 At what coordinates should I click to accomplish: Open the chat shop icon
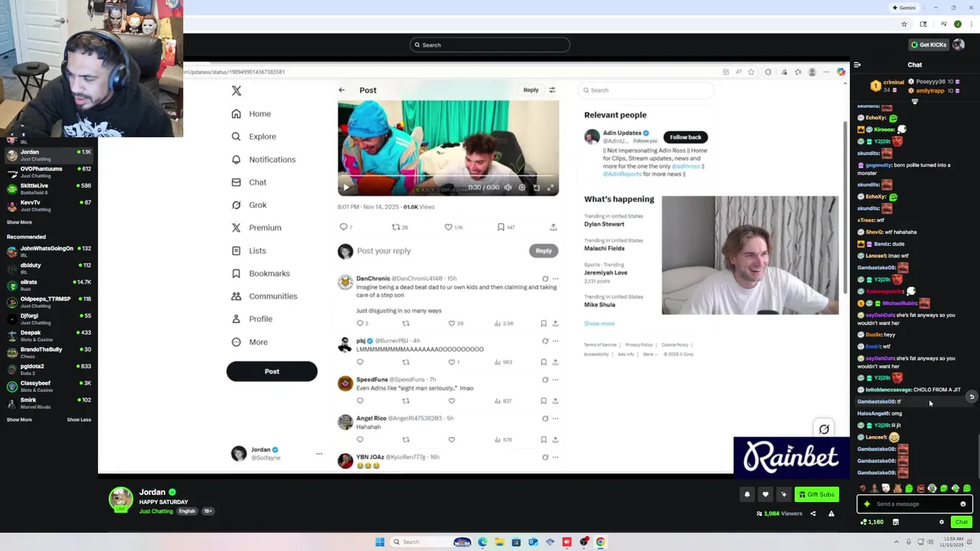(x=895, y=522)
